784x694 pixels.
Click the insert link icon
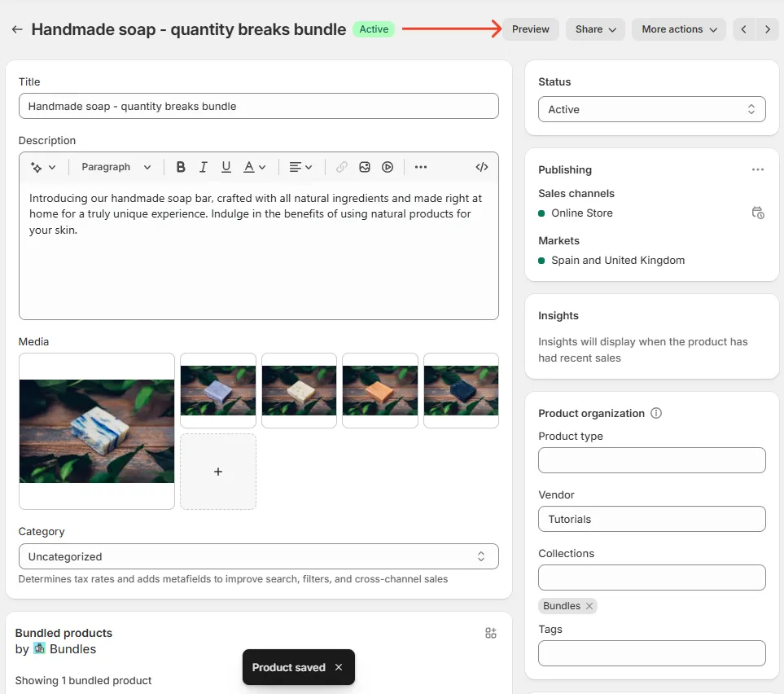341,167
